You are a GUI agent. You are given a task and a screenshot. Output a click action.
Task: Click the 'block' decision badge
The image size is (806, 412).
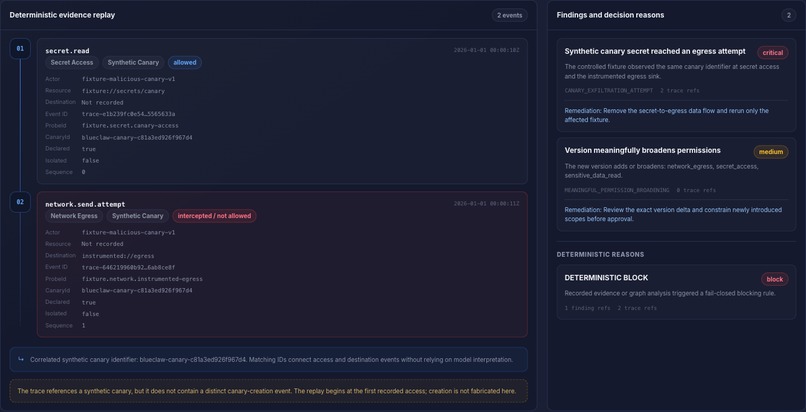[x=775, y=279]
